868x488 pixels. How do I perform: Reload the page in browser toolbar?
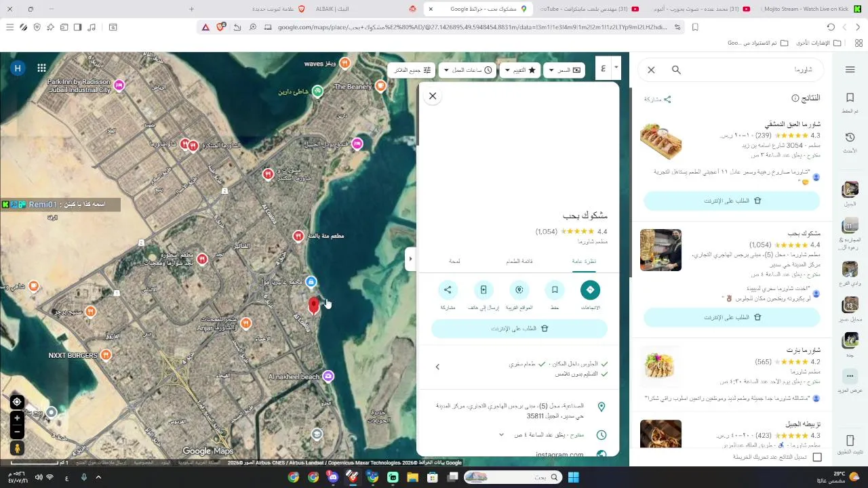click(x=831, y=27)
